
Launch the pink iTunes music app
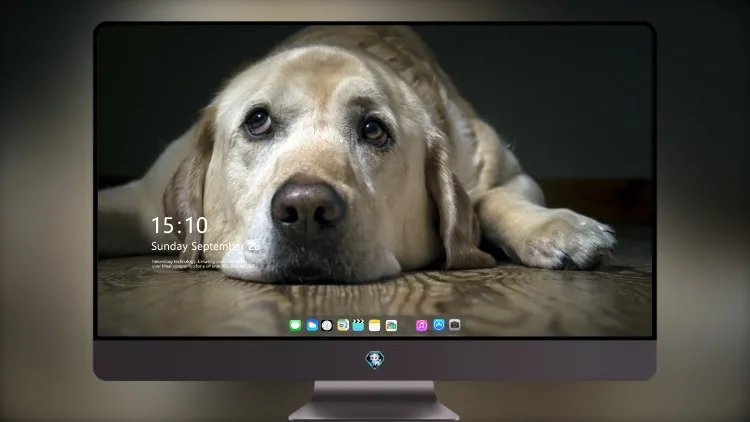(421, 326)
